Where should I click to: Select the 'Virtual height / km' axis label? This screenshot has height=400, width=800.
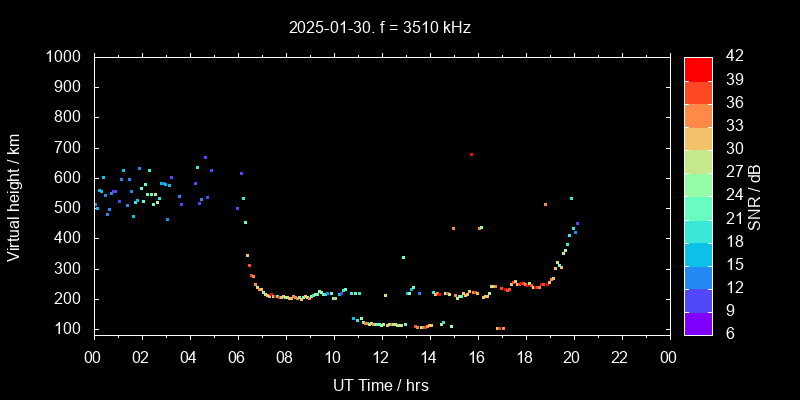pos(14,195)
